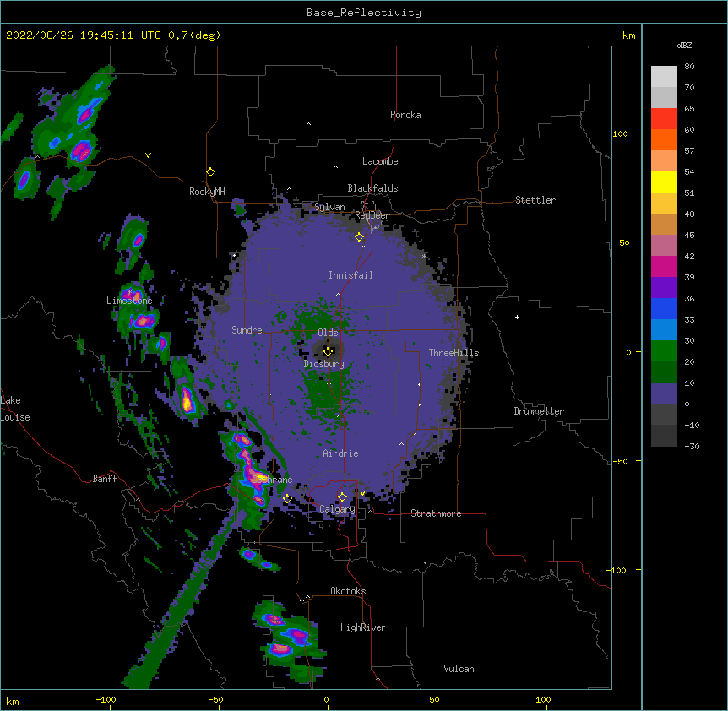Click the Base_Reflectivity title
This screenshot has width=728, height=711.
pos(364,13)
